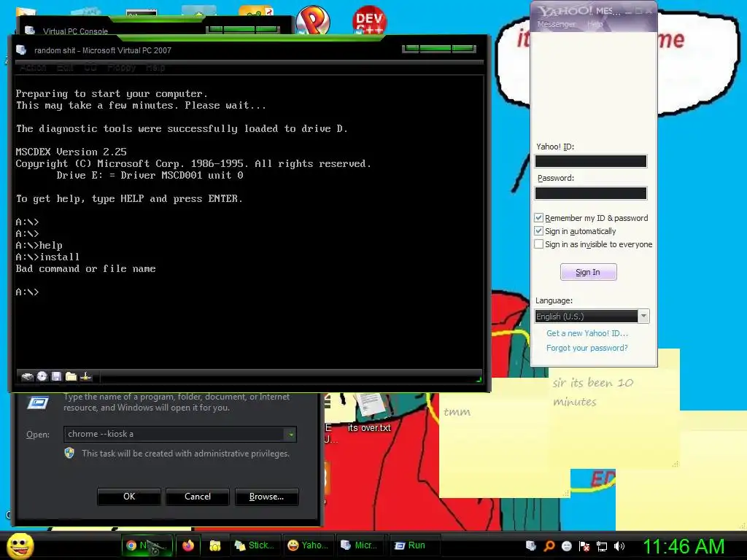747x560 pixels.
Task: Click the resize grip on the 'tmm' sticky note
Action: [x=565, y=494]
